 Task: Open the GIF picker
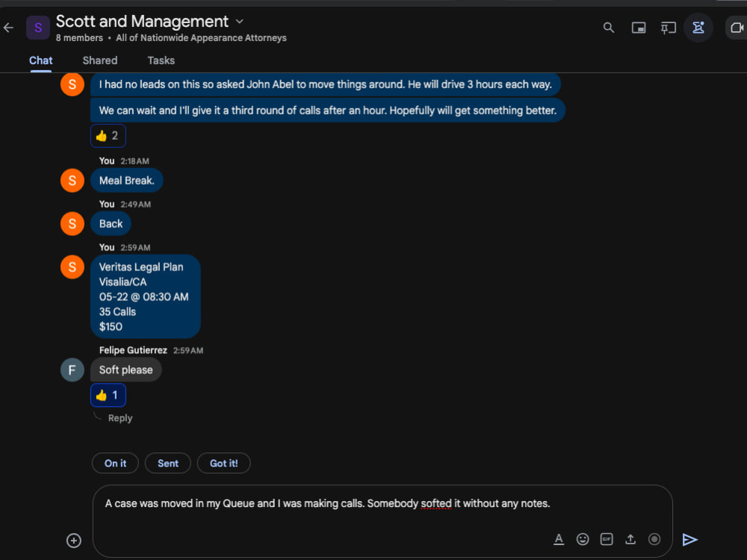607,539
